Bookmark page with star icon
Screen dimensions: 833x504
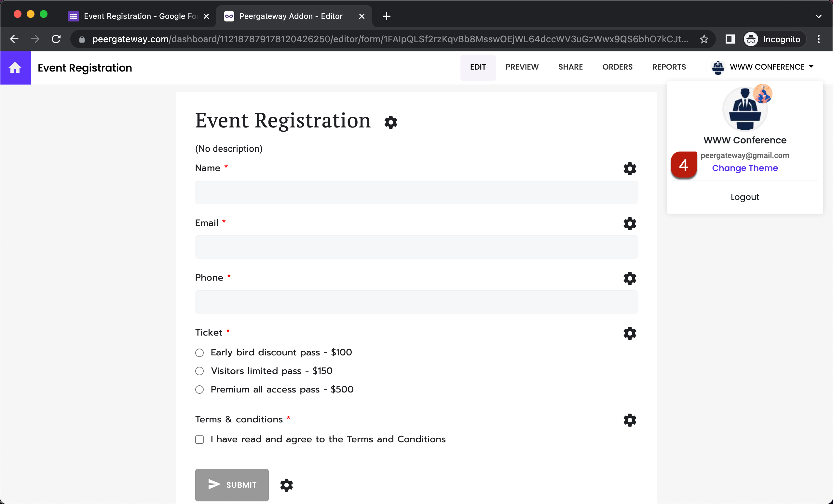704,39
